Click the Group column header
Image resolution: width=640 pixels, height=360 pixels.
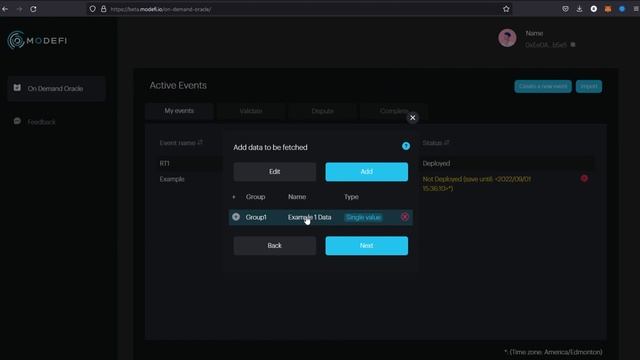(256, 197)
